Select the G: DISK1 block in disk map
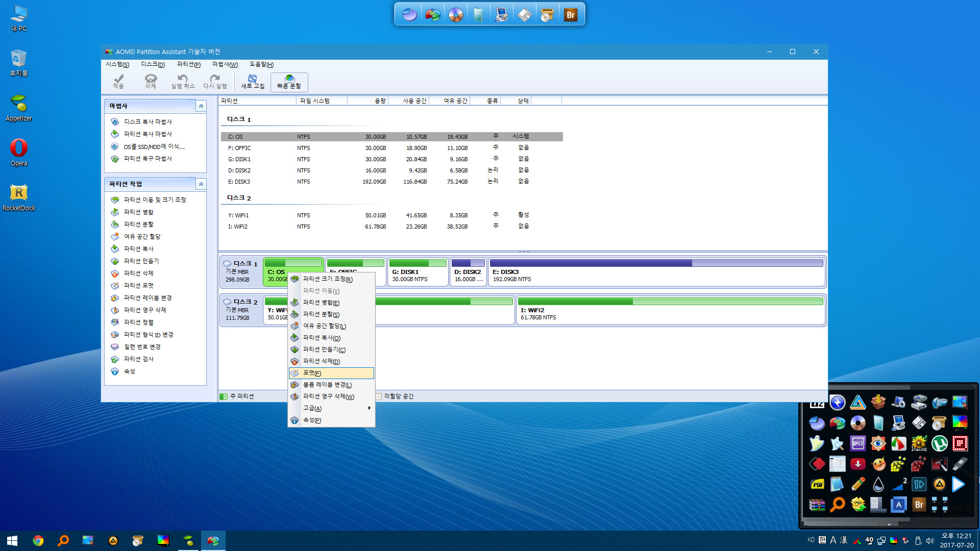Screen dimensions: 980x551 click(x=418, y=271)
